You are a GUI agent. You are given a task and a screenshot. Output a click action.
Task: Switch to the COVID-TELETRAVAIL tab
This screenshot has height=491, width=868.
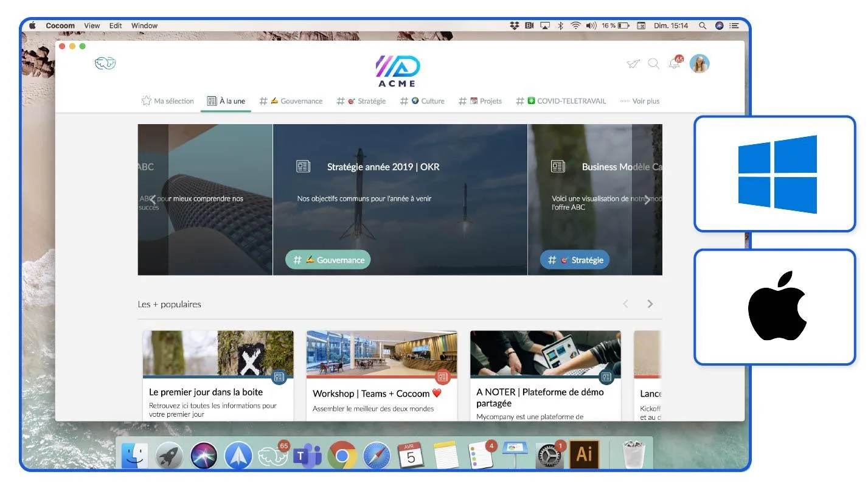pos(561,101)
